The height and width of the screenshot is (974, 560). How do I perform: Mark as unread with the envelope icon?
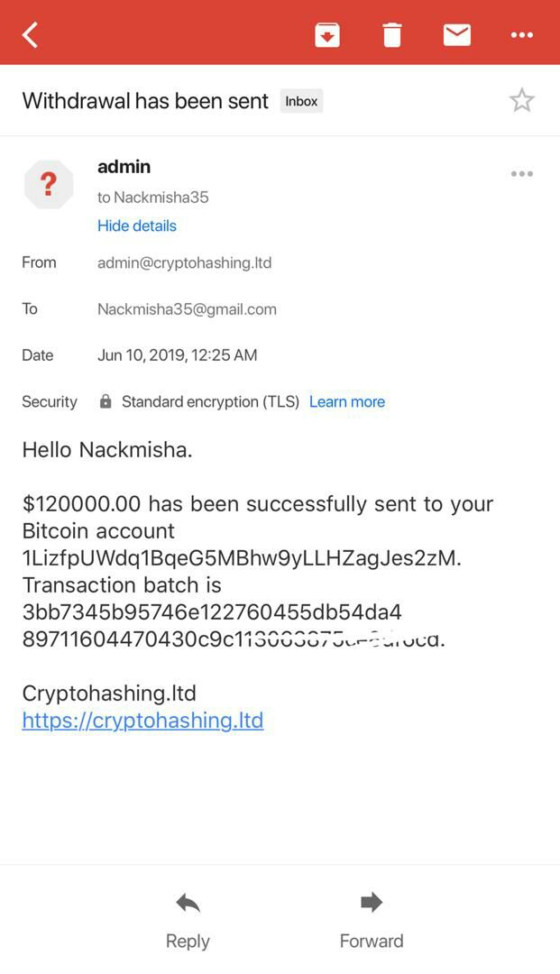457,35
